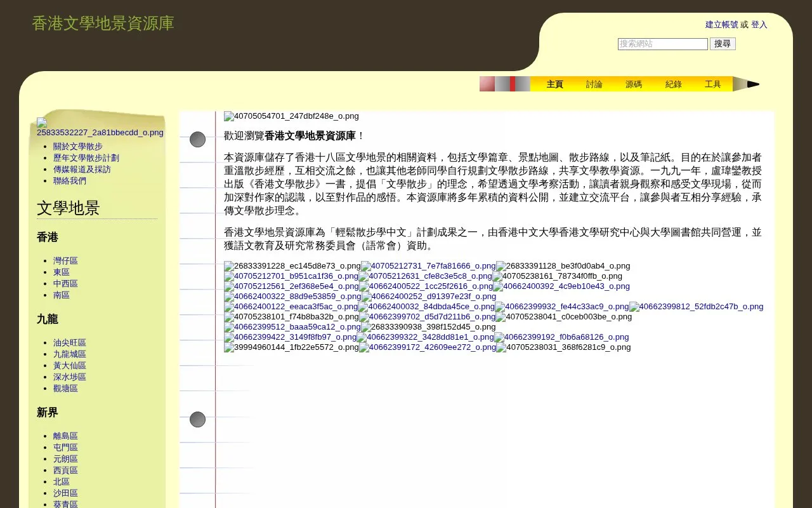This screenshot has width=812, height=508.
Task: Open image link 40662400322_88d9e53859_o.png
Action: tap(292, 297)
